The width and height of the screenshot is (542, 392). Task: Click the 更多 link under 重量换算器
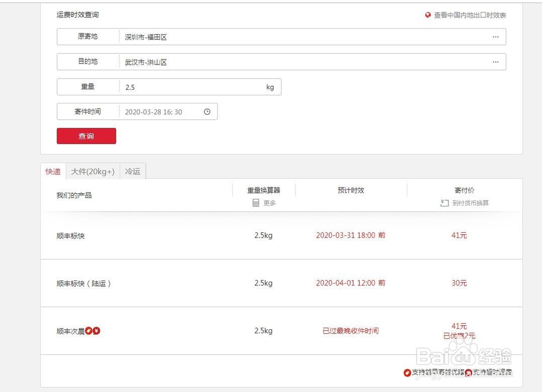269,203
